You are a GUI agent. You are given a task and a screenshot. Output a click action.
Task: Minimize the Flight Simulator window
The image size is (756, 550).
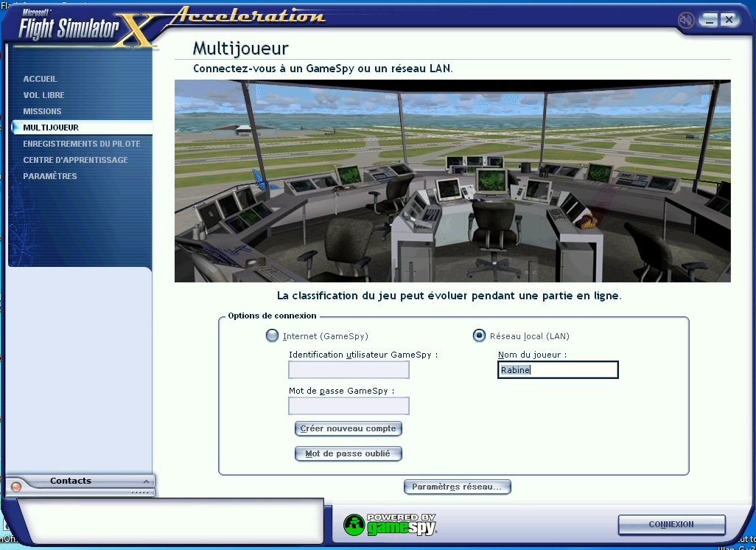pyautogui.click(x=708, y=20)
